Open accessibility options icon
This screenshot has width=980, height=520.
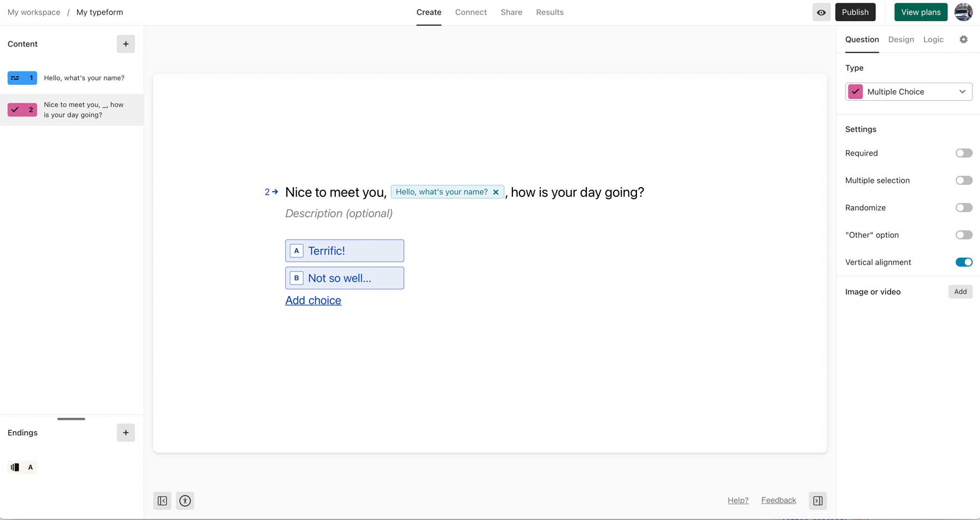[185, 500]
